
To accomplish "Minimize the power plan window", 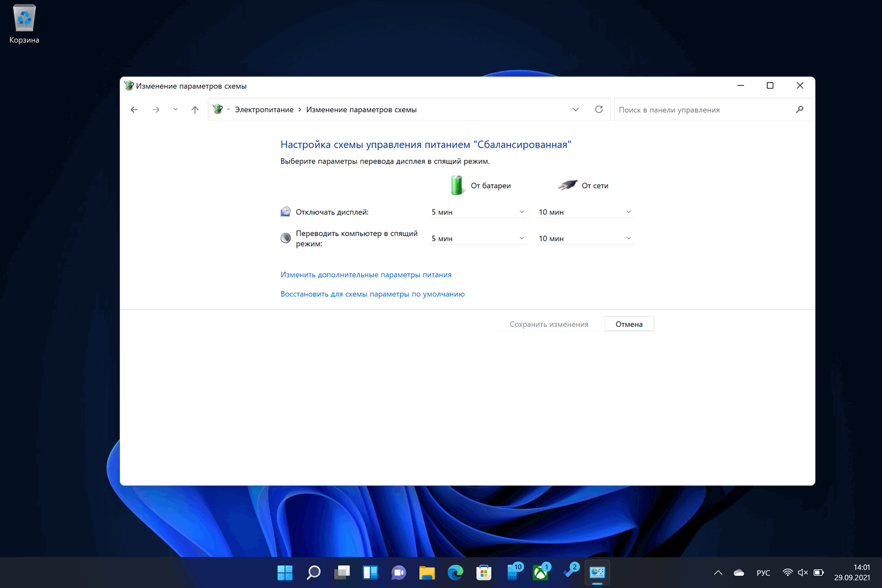I will 741,86.
